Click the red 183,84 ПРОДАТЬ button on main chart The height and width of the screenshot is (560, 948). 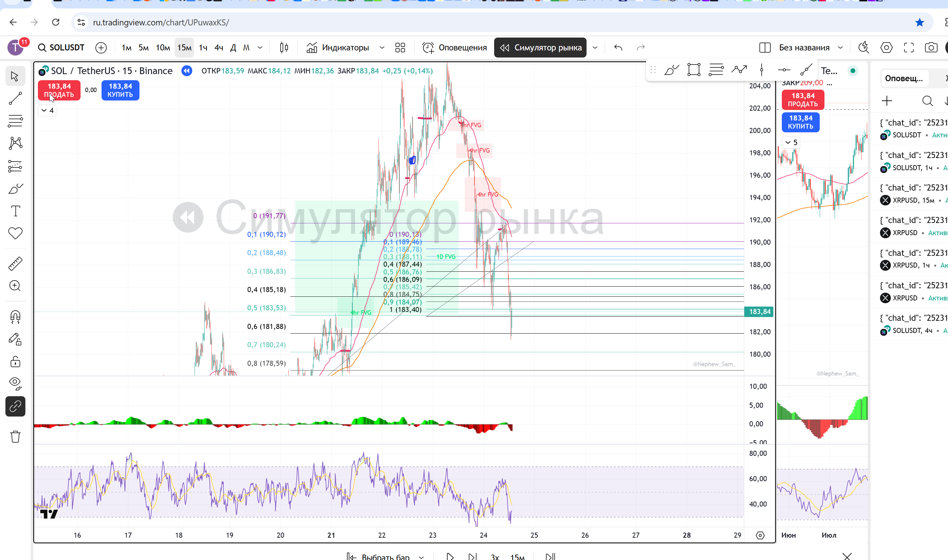(x=59, y=90)
